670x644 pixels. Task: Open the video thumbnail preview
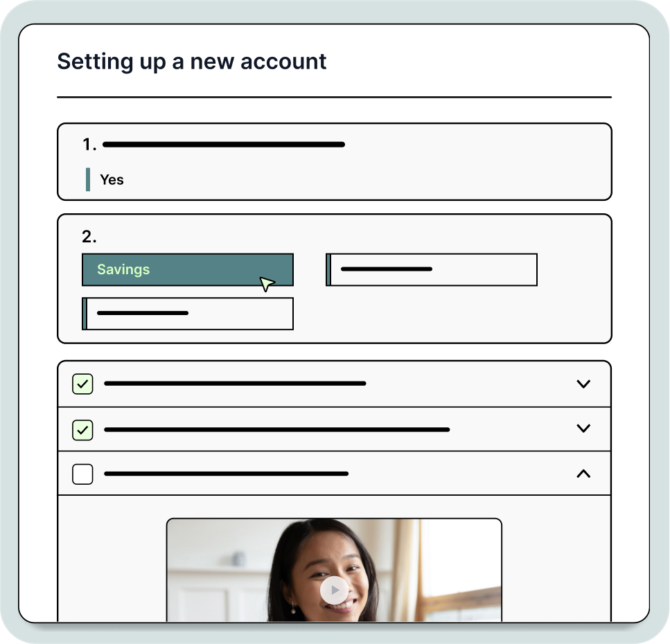pyautogui.click(x=334, y=570)
